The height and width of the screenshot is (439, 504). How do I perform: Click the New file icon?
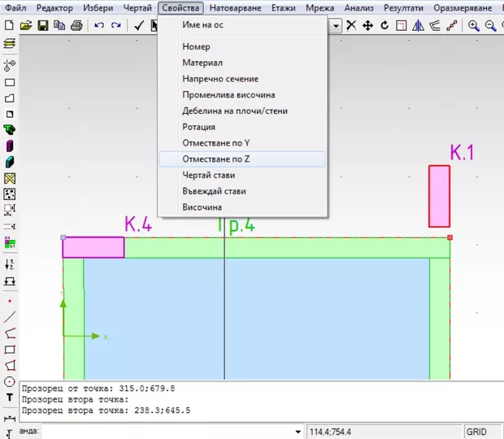(x=9, y=25)
